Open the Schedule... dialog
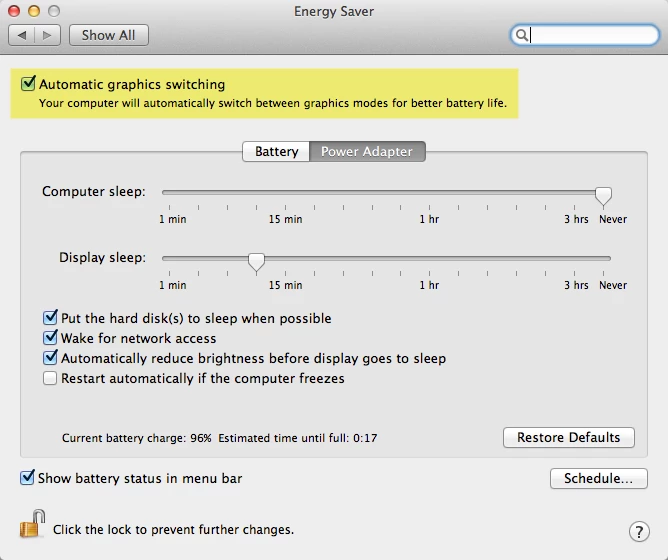This screenshot has width=668, height=560. tap(599, 478)
